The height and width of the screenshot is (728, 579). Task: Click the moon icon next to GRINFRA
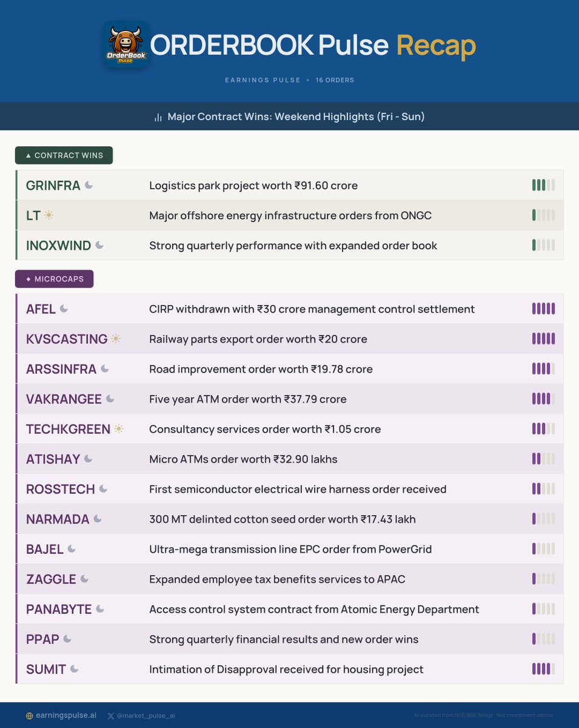[x=89, y=185]
